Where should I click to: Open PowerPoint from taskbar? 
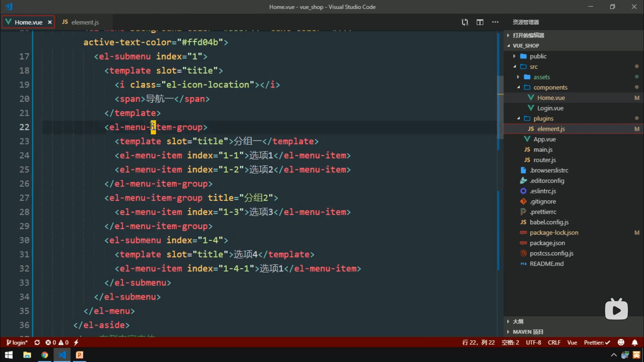pyautogui.click(x=79, y=355)
